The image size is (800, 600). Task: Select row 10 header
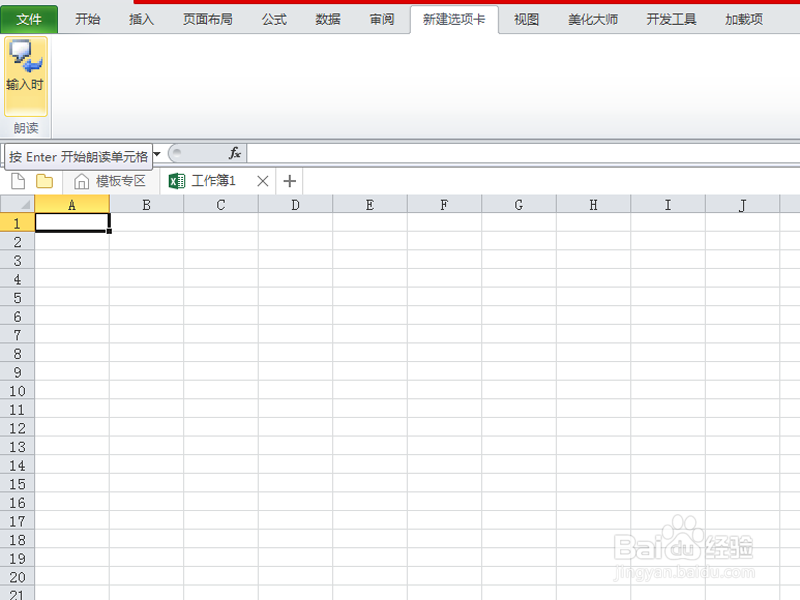point(17,391)
